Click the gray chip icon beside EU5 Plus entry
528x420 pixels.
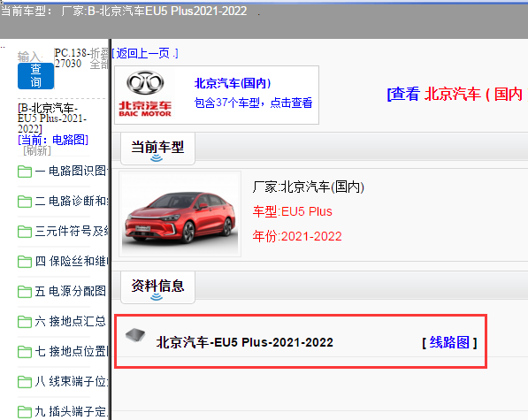[135, 335]
